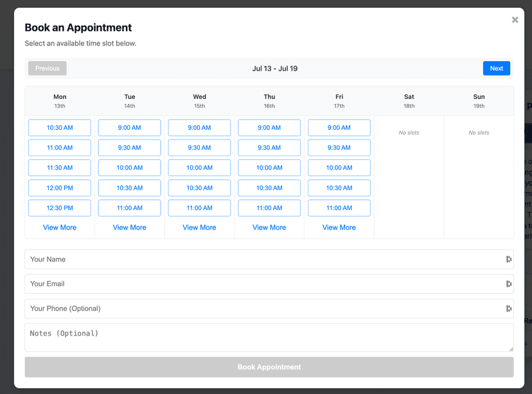Focus the Your Name input field

click(269, 259)
